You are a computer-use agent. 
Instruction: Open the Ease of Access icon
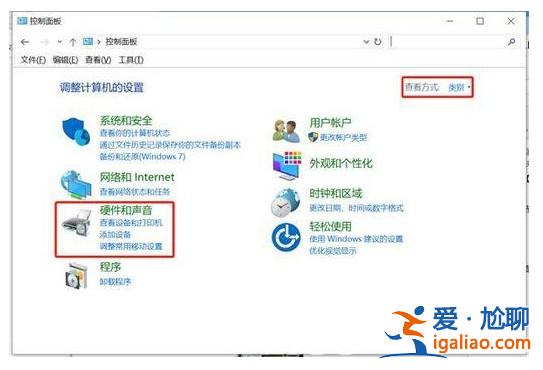point(286,237)
